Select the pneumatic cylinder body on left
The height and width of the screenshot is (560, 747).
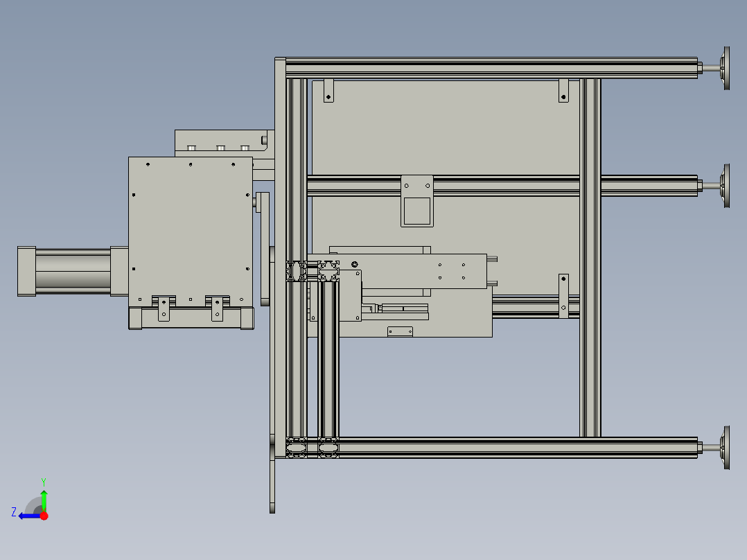[73, 271]
